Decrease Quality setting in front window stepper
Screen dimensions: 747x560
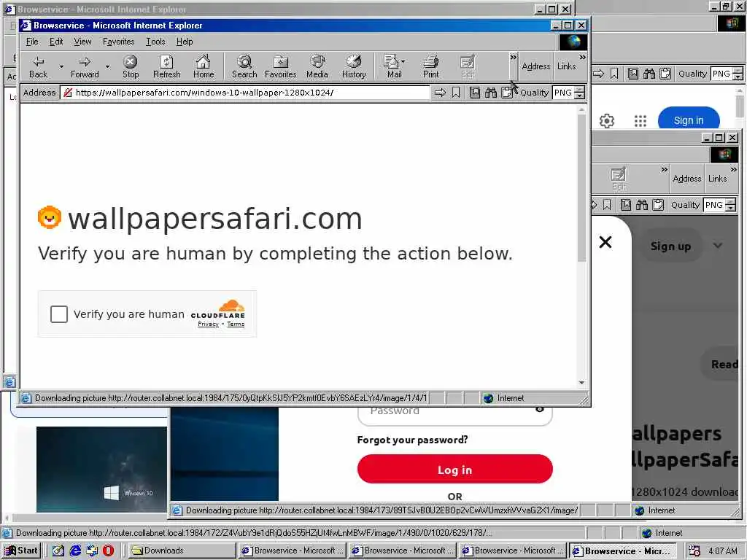click(x=580, y=96)
